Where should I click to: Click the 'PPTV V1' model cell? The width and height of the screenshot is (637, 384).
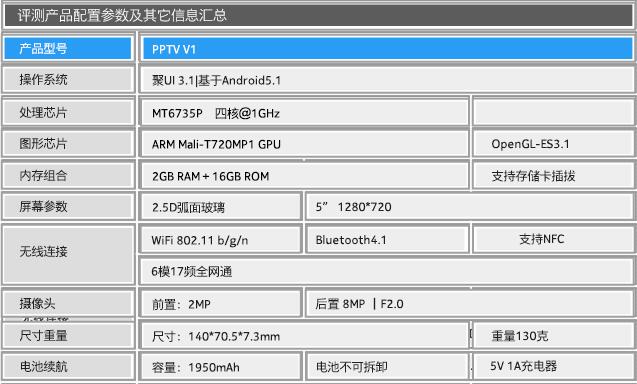(x=387, y=49)
